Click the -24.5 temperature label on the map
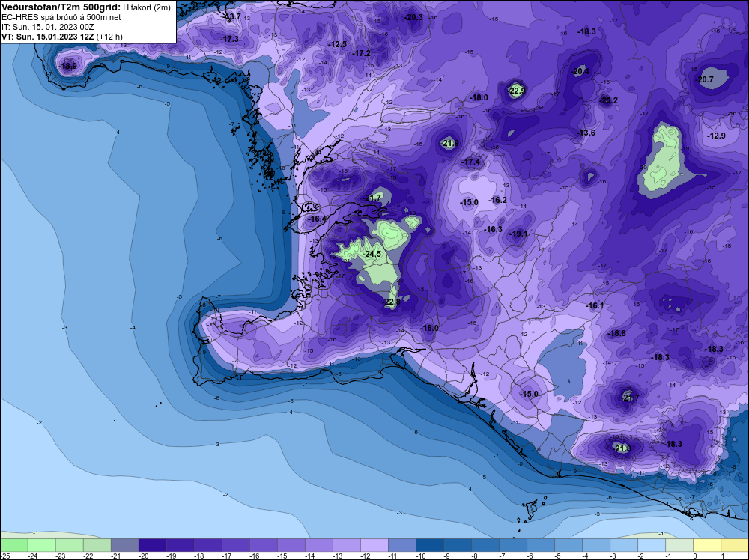The height and width of the screenshot is (560, 749). tap(372, 254)
